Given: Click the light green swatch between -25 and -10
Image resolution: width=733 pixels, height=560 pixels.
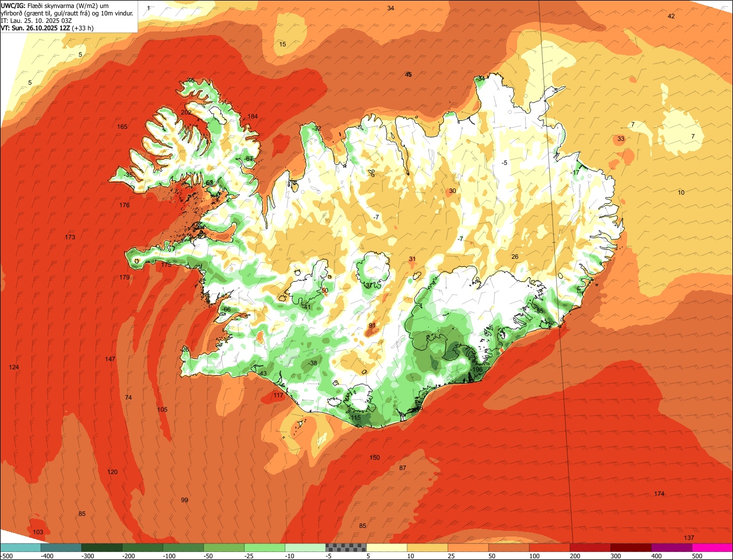Looking at the screenshot, I should [x=265, y=547].
